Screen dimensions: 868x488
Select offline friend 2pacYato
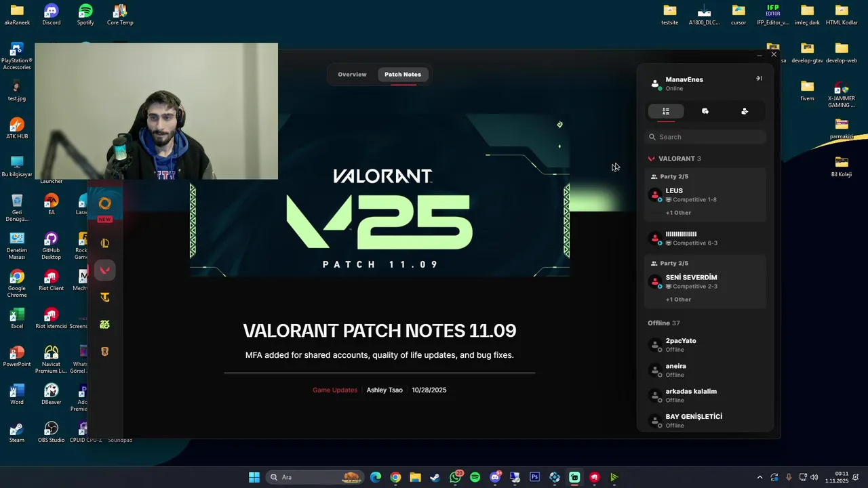tap(705, 345)
